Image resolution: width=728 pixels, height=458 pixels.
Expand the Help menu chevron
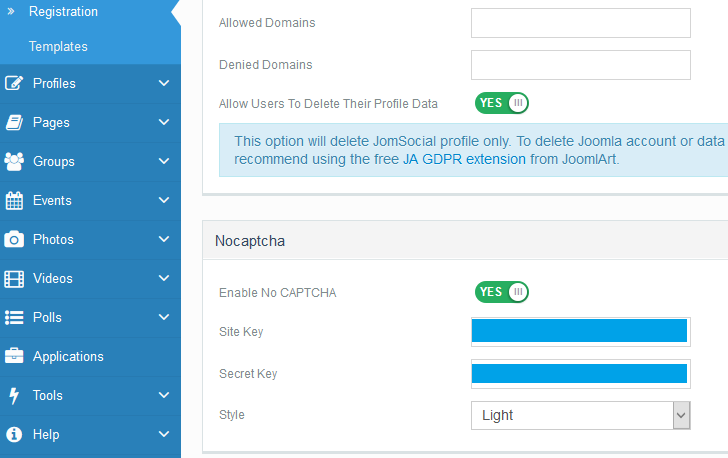pyautogui.click(x=164, y=435)
